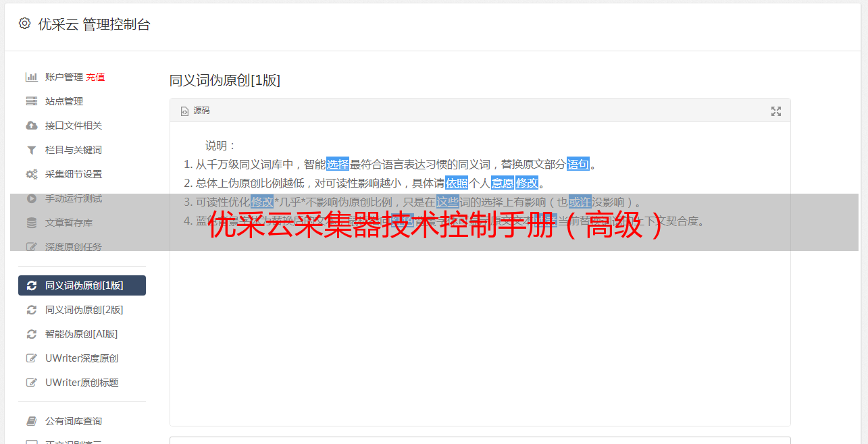Click the gears icon for 采集细节设置
Viewport: 868px width, 444px height.
point(31,174)
